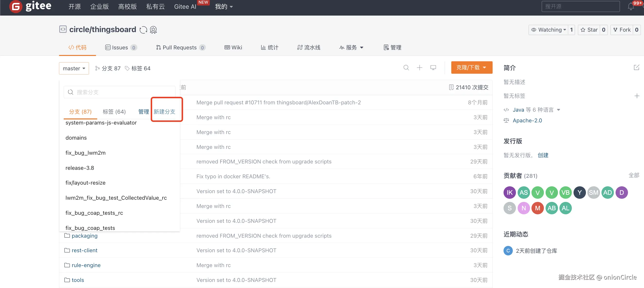Click the 新建分支 link
The width and height of the screenshot is (644, 288).
point(164,112)
